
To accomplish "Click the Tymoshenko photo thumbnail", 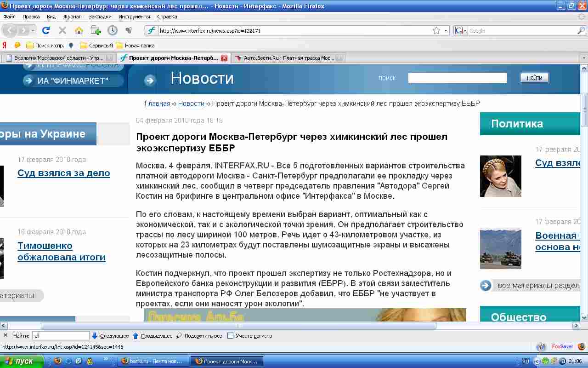I will (x=501, y=176).
